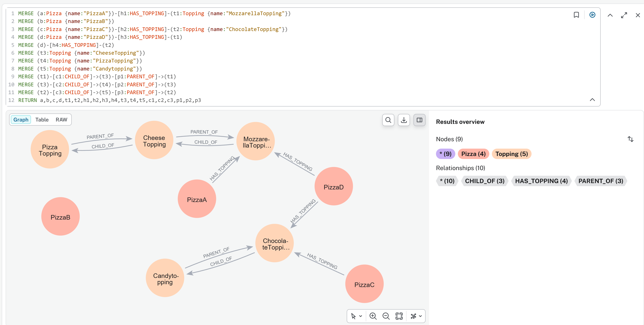
Task: Select the PizzaB node
Action: [60, 216]
